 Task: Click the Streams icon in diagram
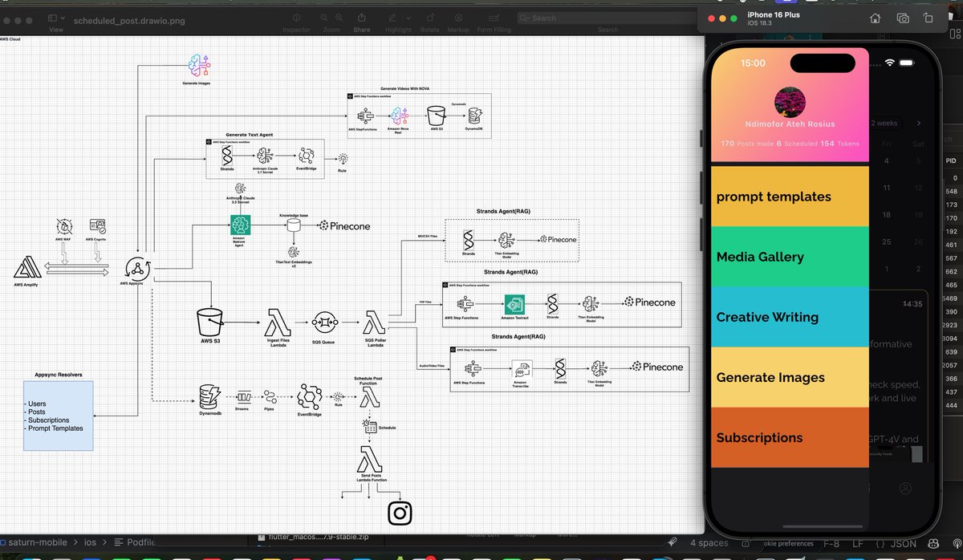pyautogui.click(x=244, y=396)
